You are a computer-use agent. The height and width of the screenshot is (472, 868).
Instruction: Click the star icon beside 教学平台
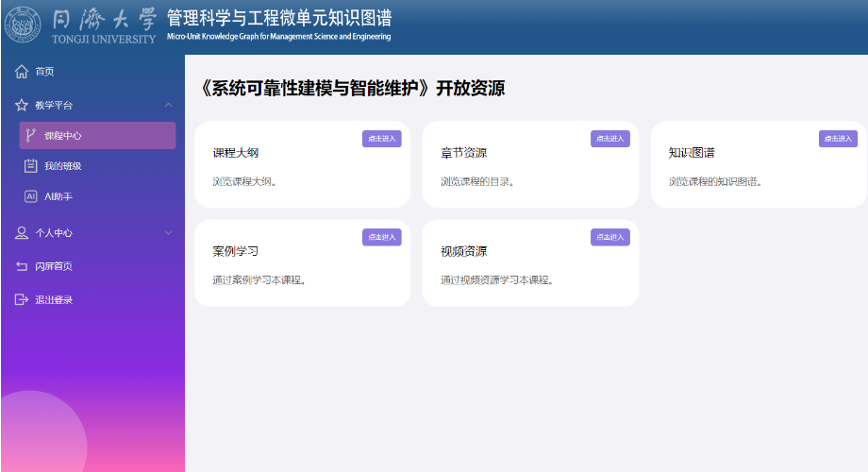(x=22, y=106)
